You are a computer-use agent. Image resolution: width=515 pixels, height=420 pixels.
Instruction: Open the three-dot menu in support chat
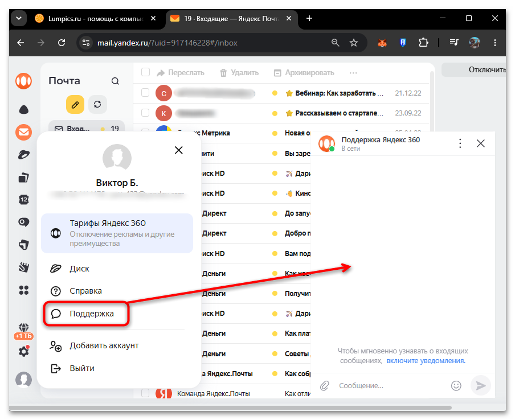coord(460,143)
